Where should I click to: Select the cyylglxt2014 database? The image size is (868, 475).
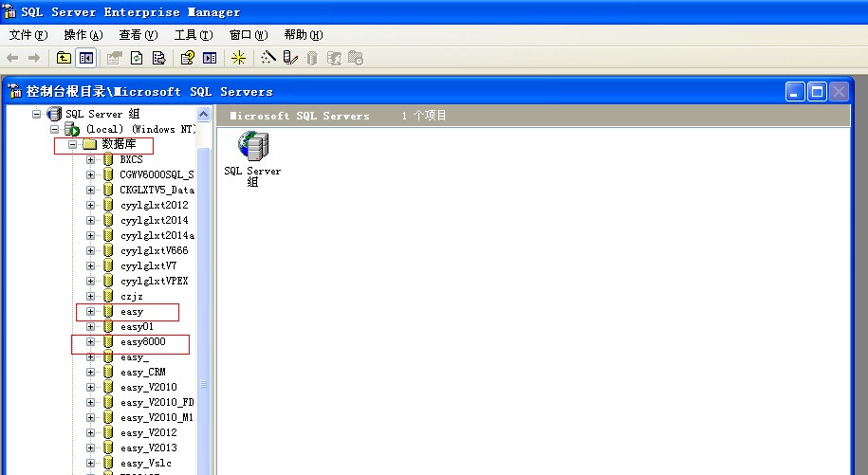[x=154, y=220]
